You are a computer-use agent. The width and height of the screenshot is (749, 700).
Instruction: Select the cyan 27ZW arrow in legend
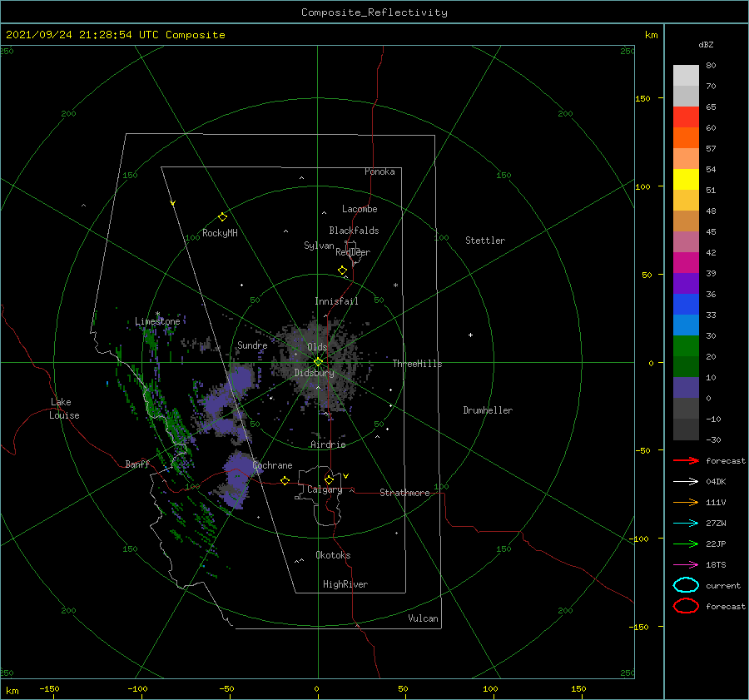tap(686, 524)
